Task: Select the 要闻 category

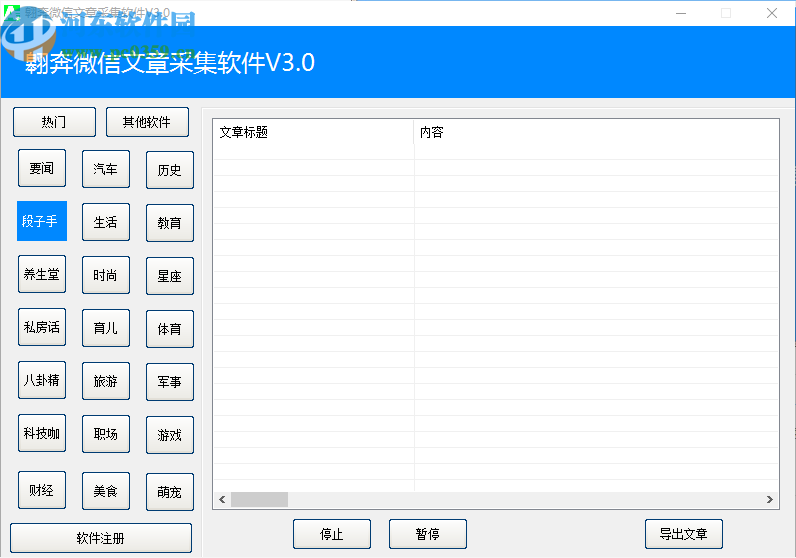Action: tap(42, 168)
